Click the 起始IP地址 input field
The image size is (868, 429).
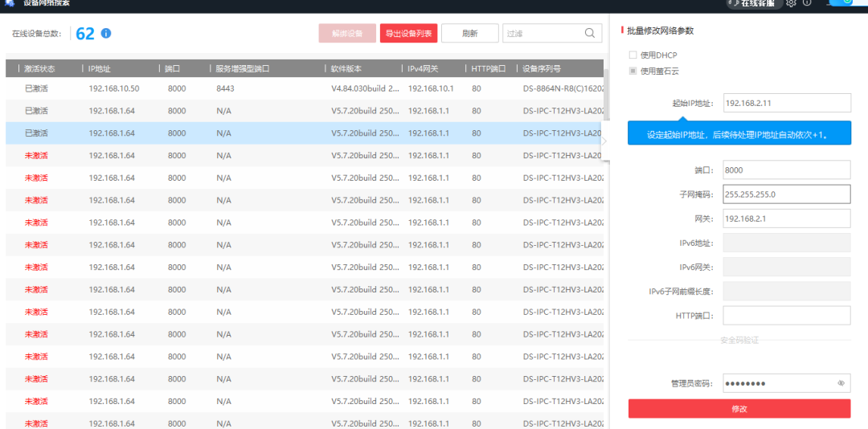pos(786,103)
